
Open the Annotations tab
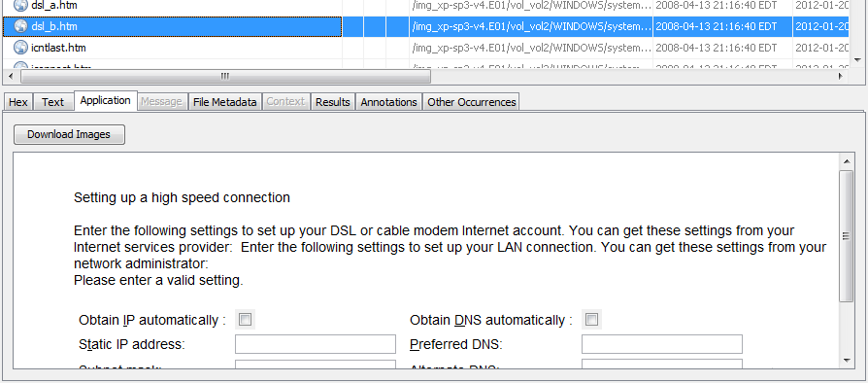(388, 102)
